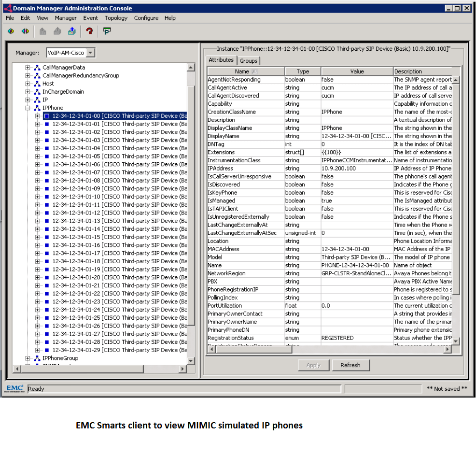This screenshot has height=455, width=476.
Task: Click blue square icon of phone 12-34-12-34-01-25
Action: coord(47,318)
